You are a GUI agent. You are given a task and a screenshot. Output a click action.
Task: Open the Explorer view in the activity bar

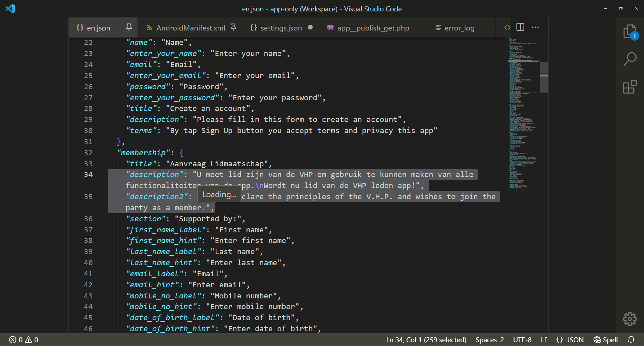pyautogui.click(x=630, y=32)
